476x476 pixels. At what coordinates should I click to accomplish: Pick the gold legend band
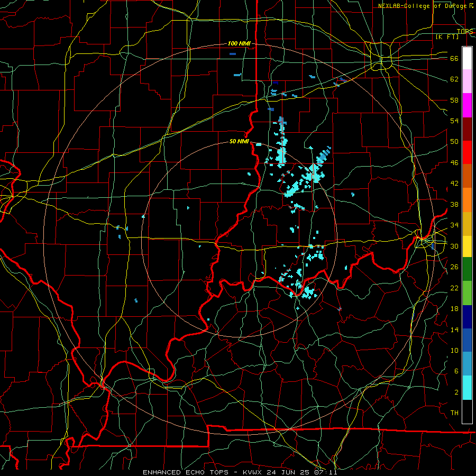point(467,224)
